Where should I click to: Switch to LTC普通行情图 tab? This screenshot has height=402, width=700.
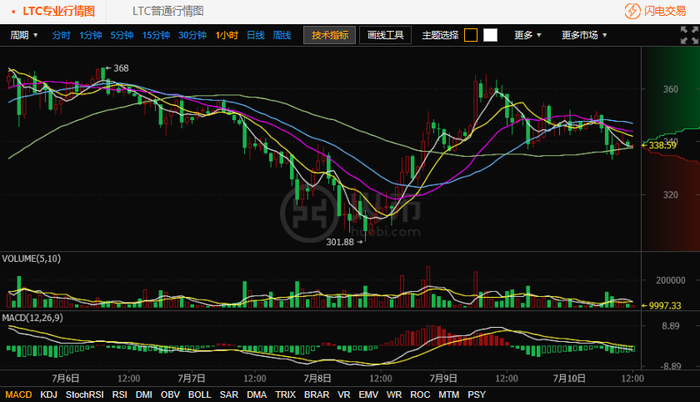click(x=168, y=11)
